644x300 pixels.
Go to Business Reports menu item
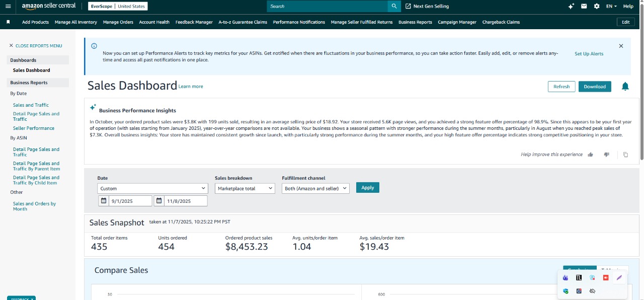415,22
